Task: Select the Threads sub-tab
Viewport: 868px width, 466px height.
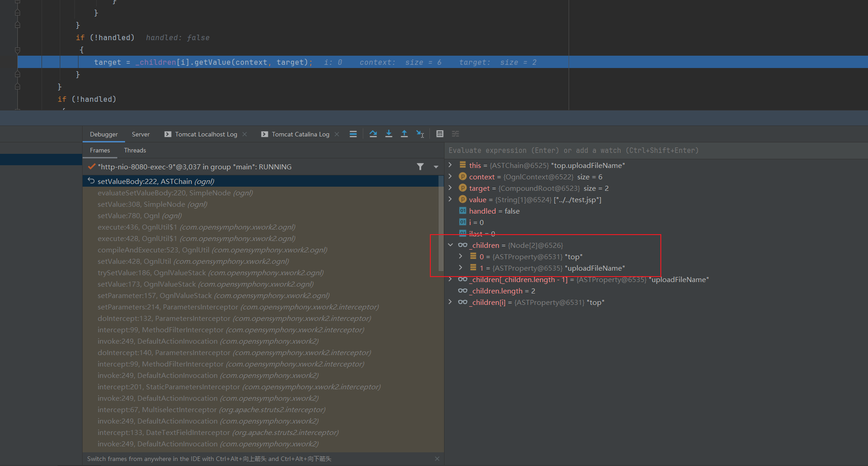Action: pos(135,150)
